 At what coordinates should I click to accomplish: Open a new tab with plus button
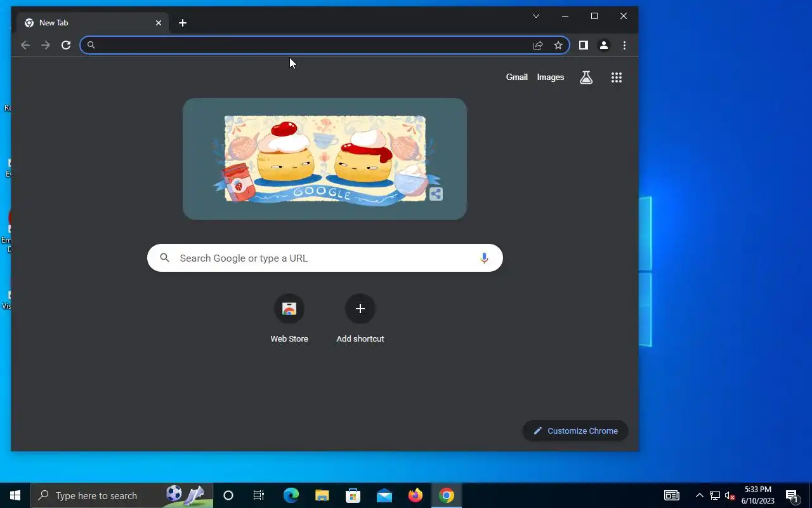click(183, 23)
